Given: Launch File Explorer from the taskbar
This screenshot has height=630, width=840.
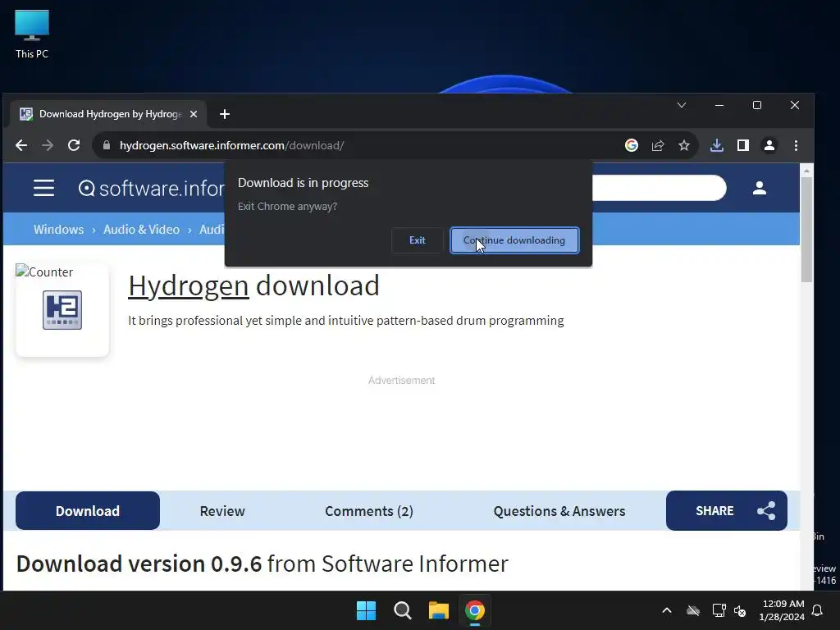Looking at the screenshot, I should click(x=439, y=610).
